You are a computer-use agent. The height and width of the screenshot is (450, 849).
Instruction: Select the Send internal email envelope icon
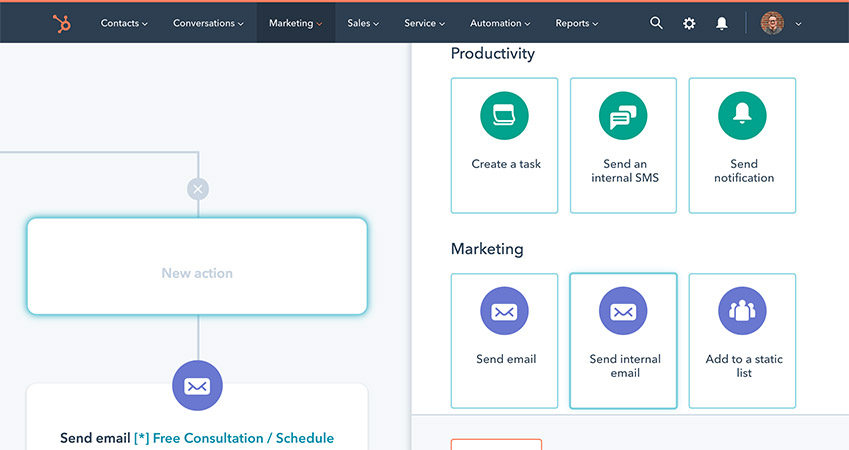623,311
